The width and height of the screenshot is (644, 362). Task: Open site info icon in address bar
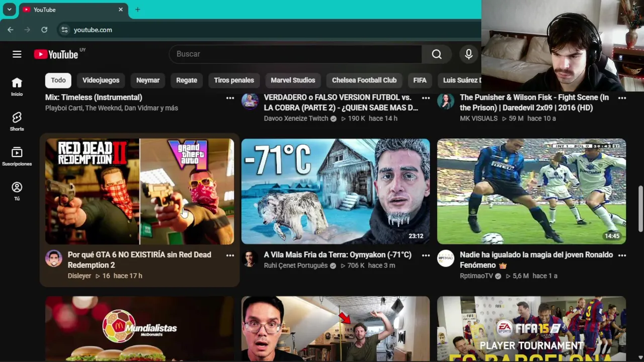64,30
